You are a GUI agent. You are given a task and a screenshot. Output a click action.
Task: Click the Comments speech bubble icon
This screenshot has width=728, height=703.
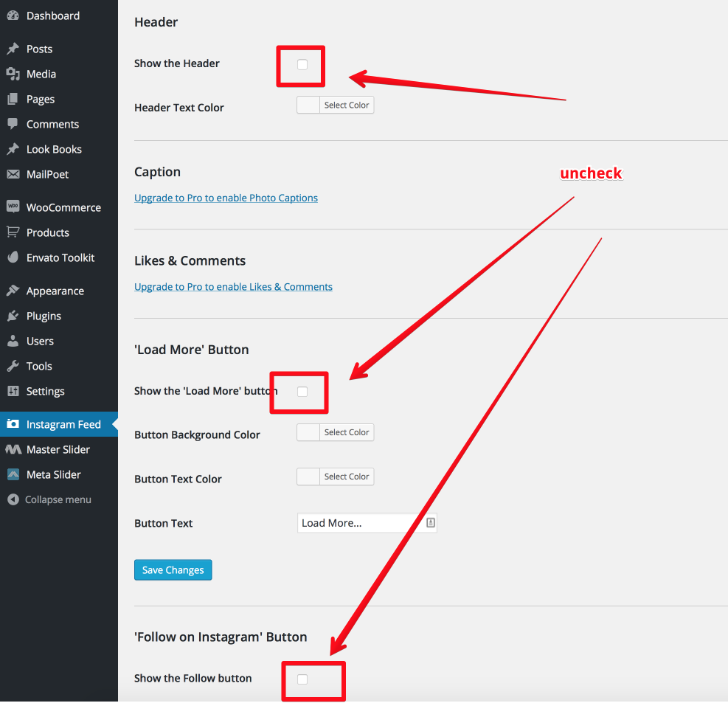pos(13,124)
